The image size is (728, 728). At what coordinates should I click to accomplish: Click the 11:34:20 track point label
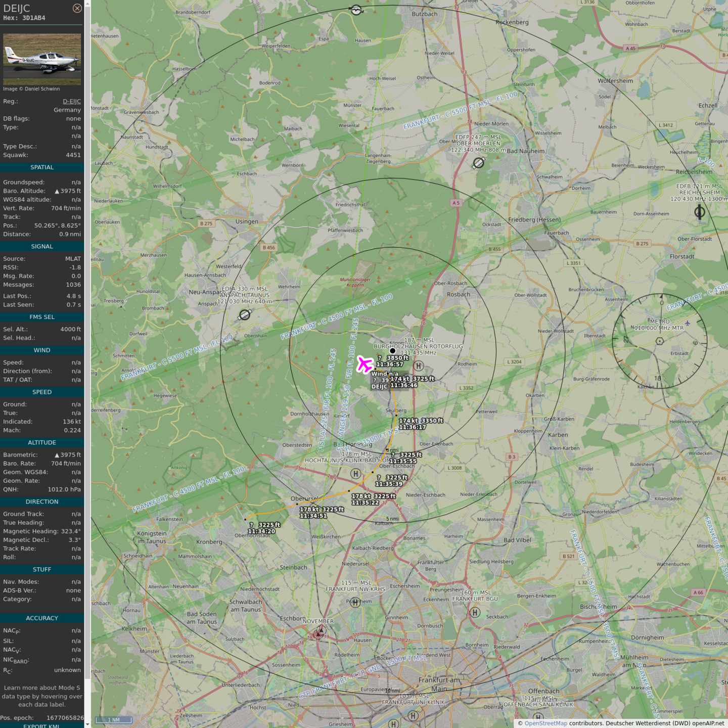pos(261,531)
